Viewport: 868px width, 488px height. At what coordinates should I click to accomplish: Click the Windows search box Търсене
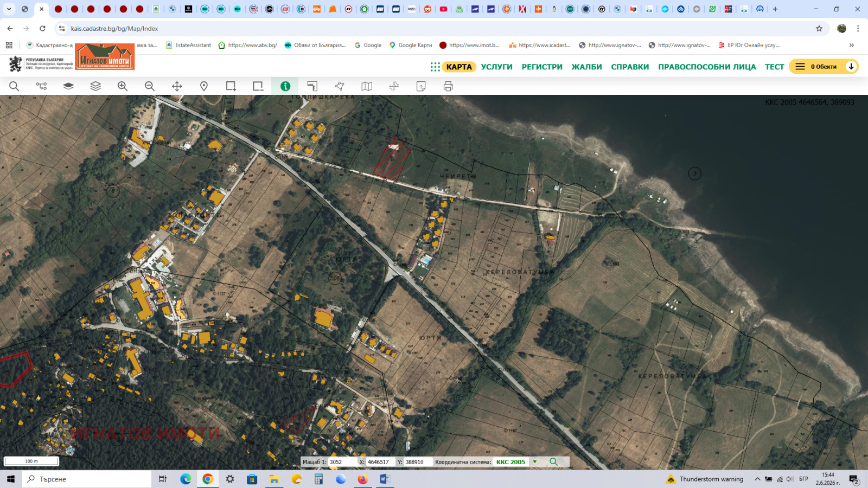[87, 479]
